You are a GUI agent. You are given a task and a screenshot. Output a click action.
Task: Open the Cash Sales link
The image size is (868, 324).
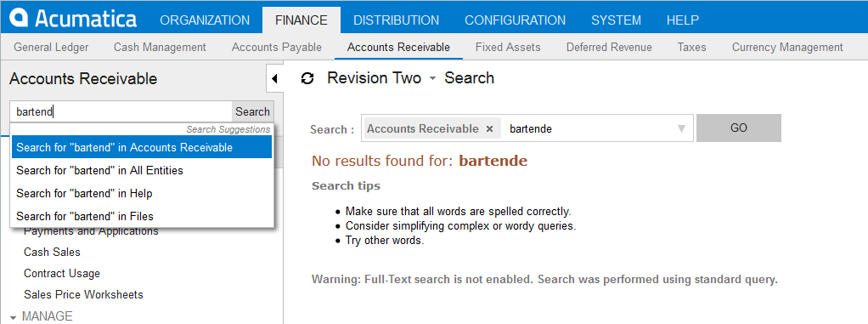tap(52, 252)
